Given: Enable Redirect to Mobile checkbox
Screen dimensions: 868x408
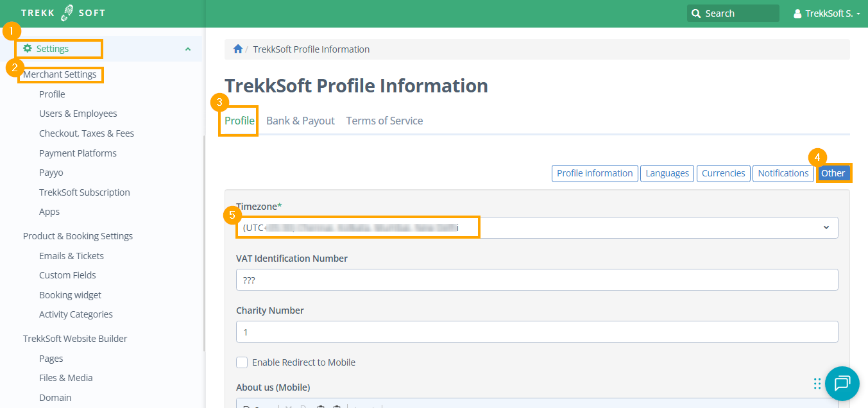Looking at the screenshot, I should click(x=242, y=362).
